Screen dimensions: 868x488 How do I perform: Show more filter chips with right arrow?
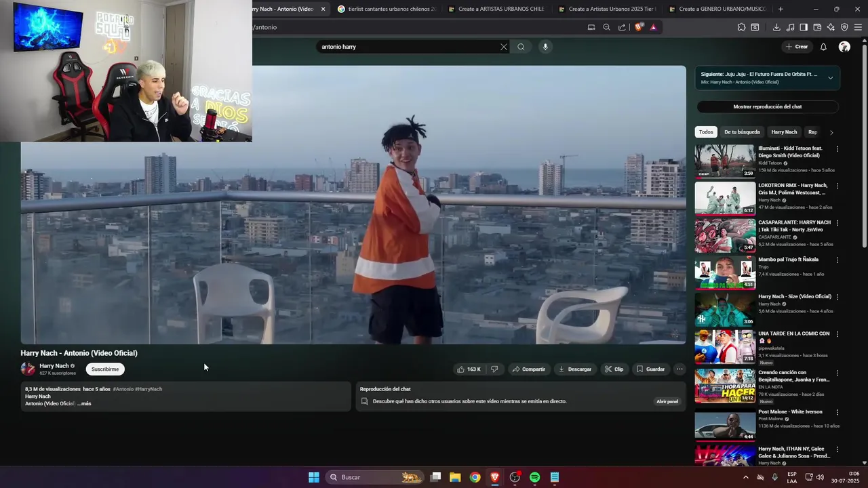pos(831,132)
